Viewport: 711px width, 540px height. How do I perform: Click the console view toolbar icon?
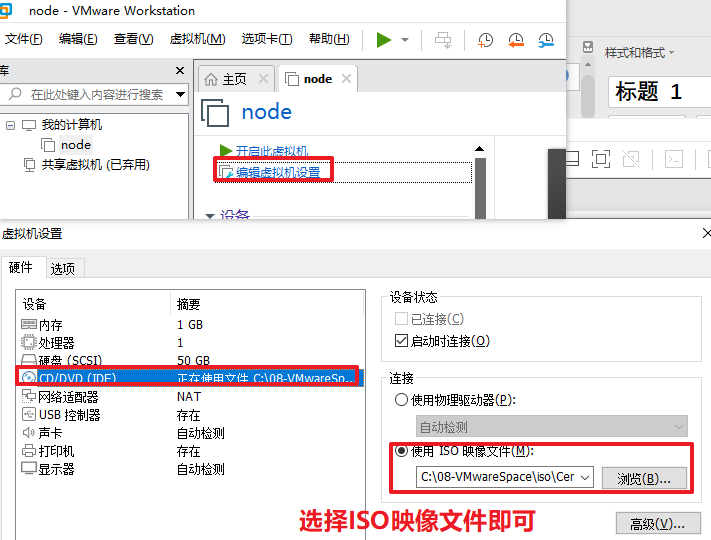tap(674, 159)
